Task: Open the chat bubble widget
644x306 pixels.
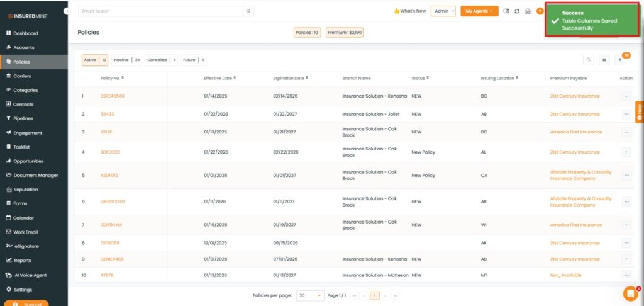Action: point(630,293)
